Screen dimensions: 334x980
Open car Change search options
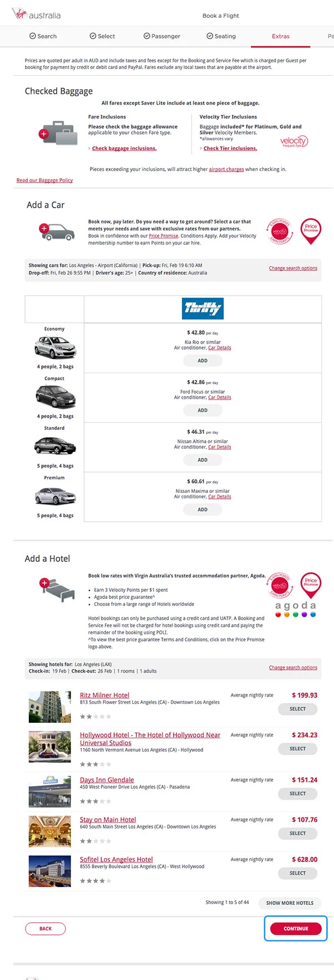(x=293, y=268)
